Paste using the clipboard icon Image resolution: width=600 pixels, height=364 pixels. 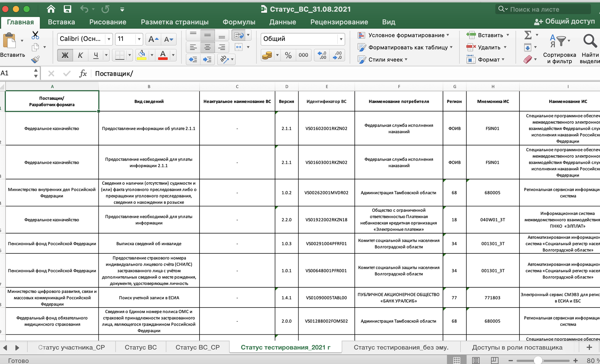tap(9, 40)
